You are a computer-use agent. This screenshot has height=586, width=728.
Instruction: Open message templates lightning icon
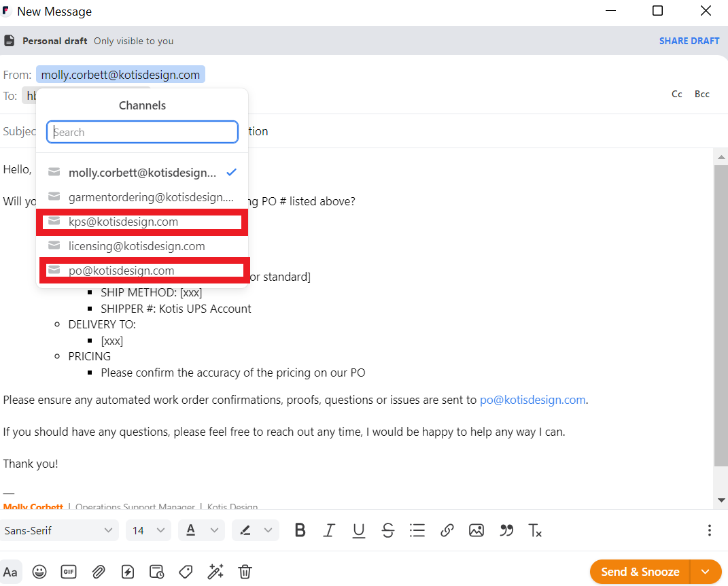pos(127,572)
